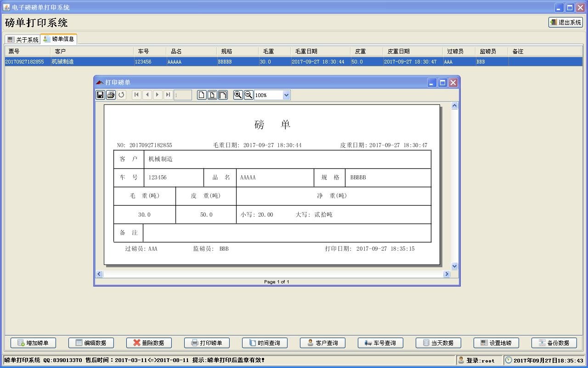This screenshot has height=368, width=588.
Task: Open the 客户查询 search
Action: click(322, 343)
